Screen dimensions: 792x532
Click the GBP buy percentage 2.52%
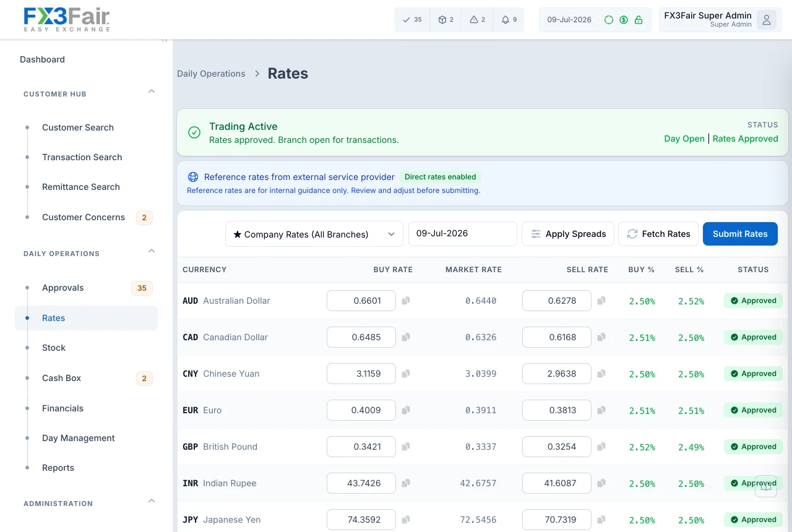(x=642, y=447)
